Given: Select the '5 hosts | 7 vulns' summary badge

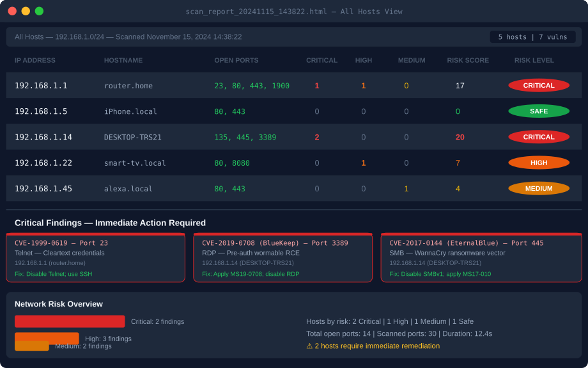Looking at the screenshot, I should click(532, 37).
